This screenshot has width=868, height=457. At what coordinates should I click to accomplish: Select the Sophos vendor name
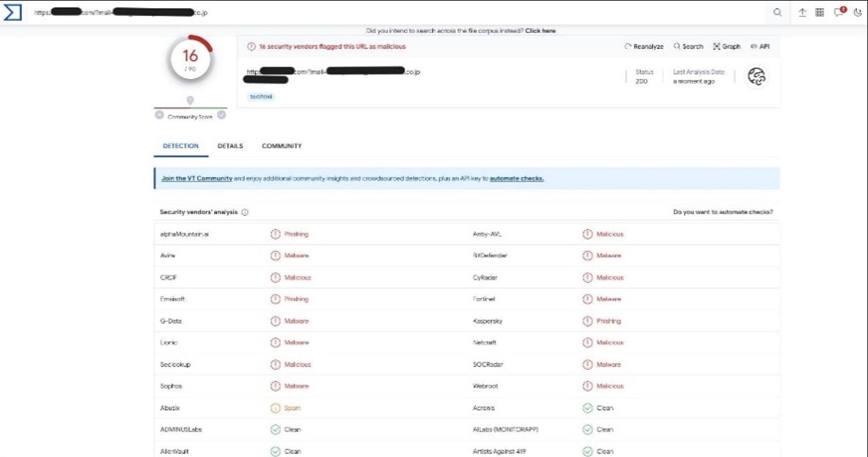171,386
